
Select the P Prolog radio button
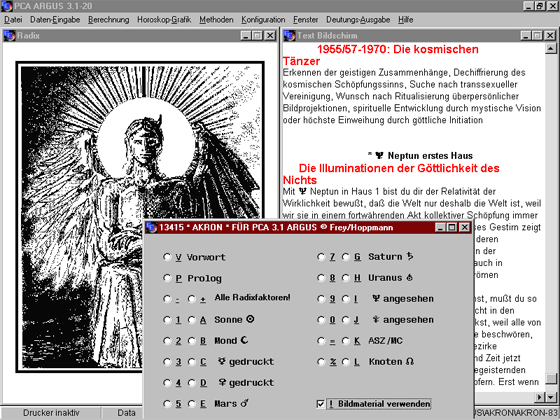point(167,278)
